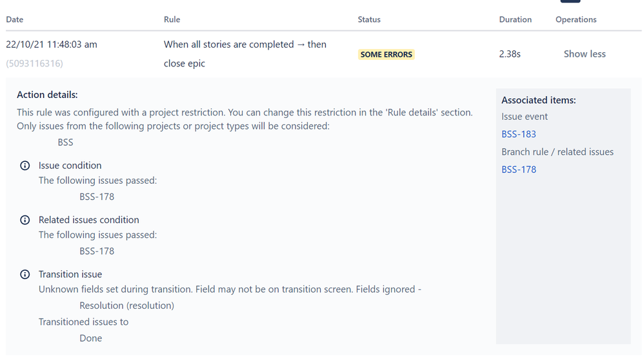Select the Status column header
Screen dimensions: 644x361
(369, 19)
